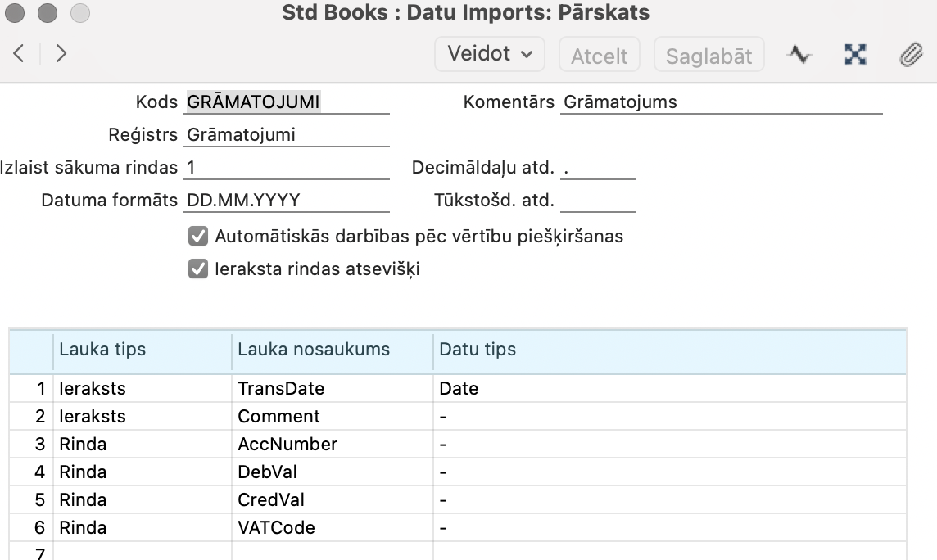
Task: Uncheck Automātiskās darbības pēc vērtību piešķiršanas
Action: 198,237
